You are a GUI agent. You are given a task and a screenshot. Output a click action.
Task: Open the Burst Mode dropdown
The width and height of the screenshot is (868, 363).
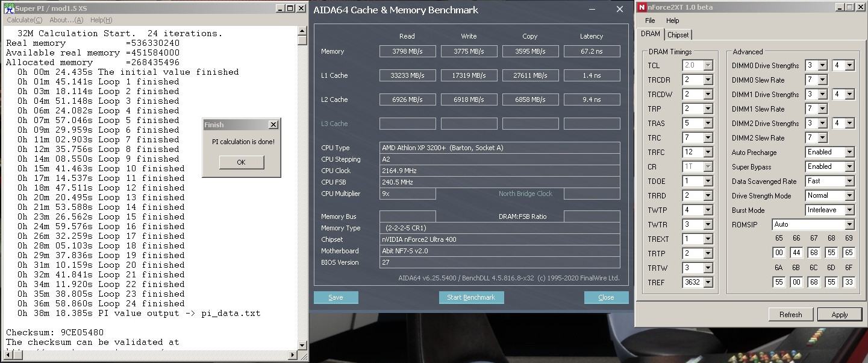(x=849, y=210)
